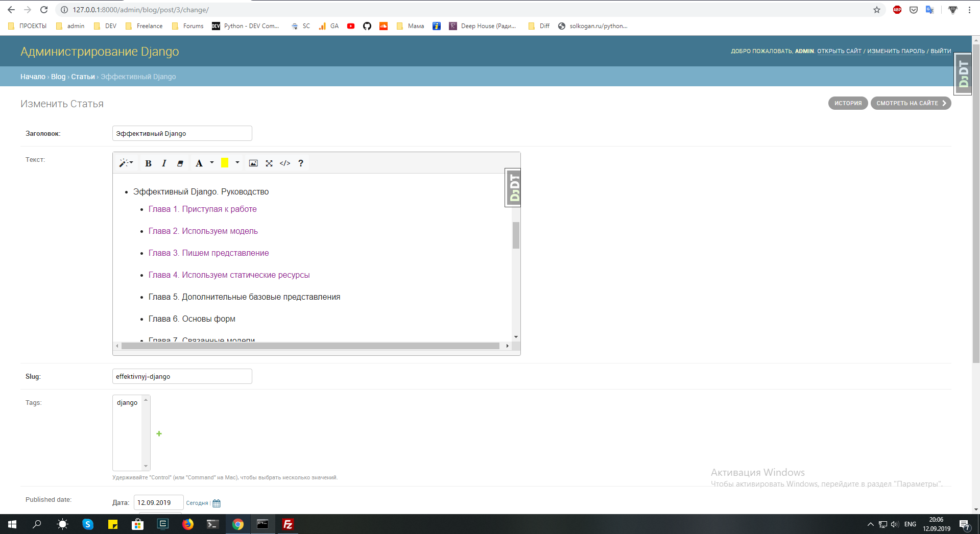Open the DjDT handle inside the editor

(x=513, y=187)
